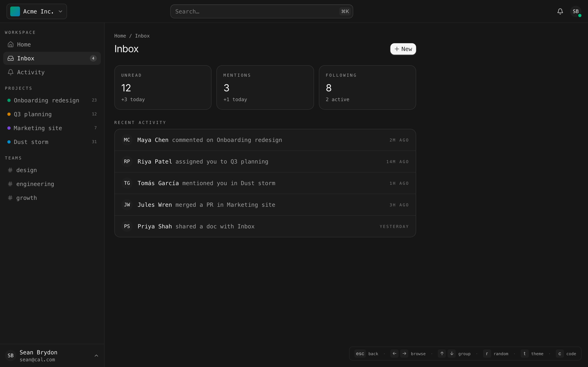The image size is (588, 367).
Task: Click Home in the breadcrumb
Action: (120, 36)
